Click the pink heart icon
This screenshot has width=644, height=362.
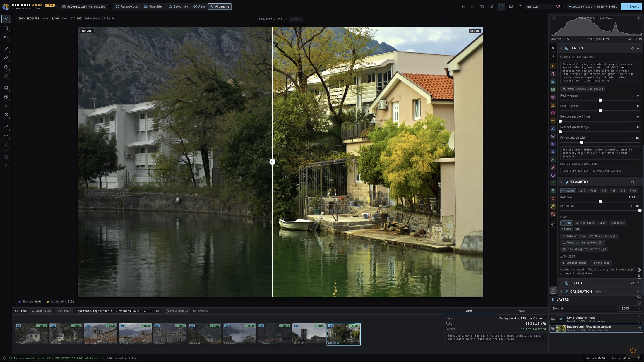[558, 6]
